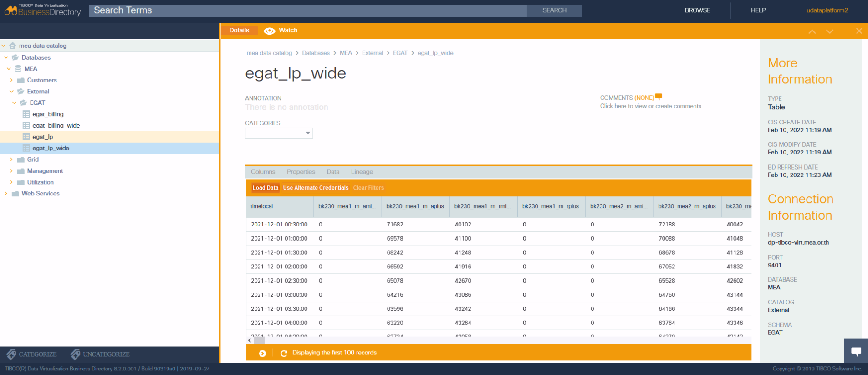Click the folder icon next to Management
Screen dimensions: 868x375
pyautogui.click(x=21, y=171)
